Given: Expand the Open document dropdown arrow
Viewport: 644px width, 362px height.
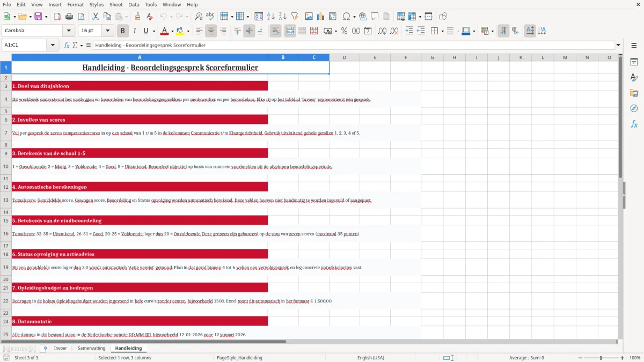Looking at the screenshot, I should coord(30,17).
